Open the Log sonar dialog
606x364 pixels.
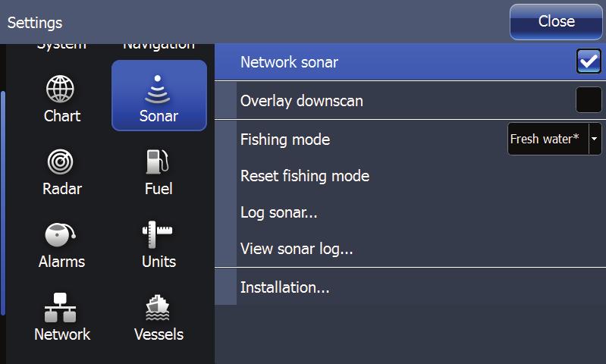pos(278,212)
